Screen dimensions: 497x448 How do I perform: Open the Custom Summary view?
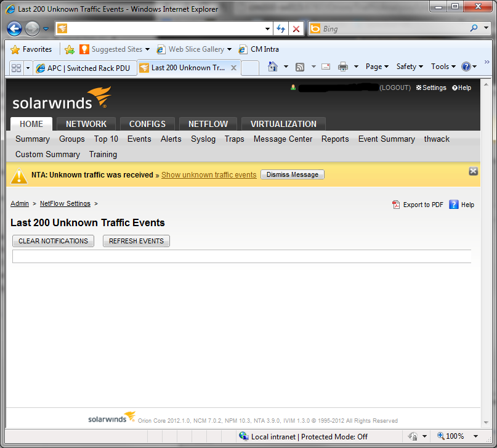coord(47,155)
